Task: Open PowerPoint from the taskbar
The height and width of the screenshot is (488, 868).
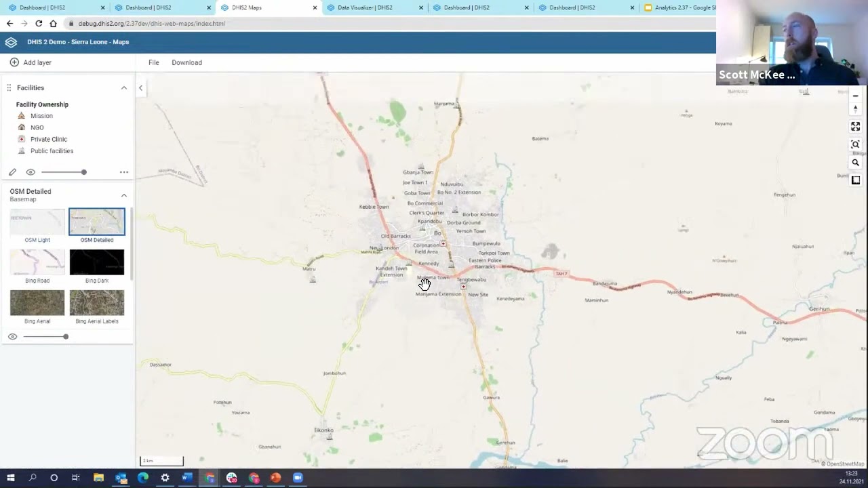Action: pos(275,478)
